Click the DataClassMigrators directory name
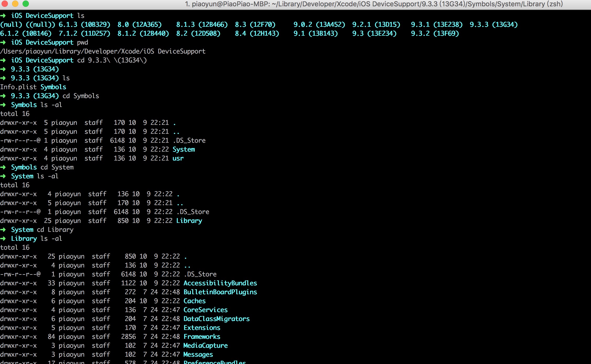The height and width of the screenshot is (364, 591). pyautogui.click(x=217, y=319)
